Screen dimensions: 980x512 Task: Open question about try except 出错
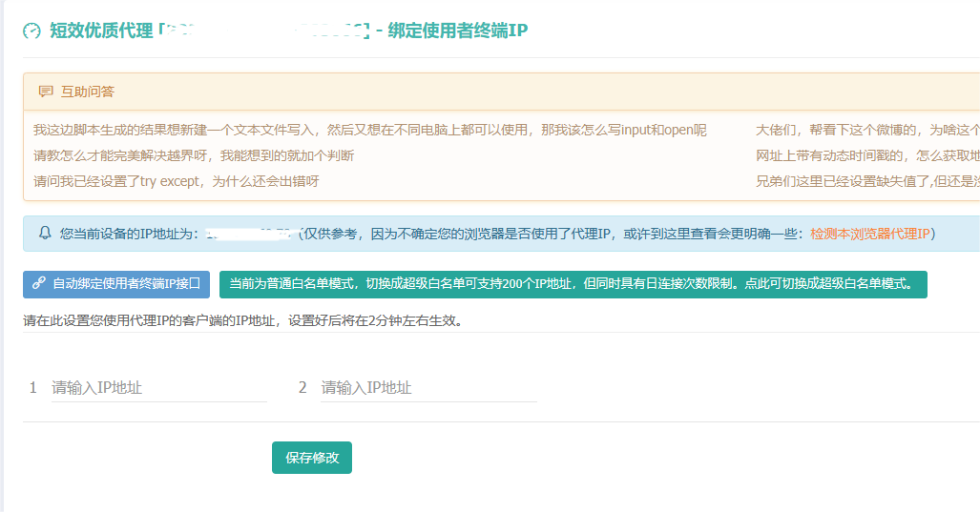tap(177, 182)
